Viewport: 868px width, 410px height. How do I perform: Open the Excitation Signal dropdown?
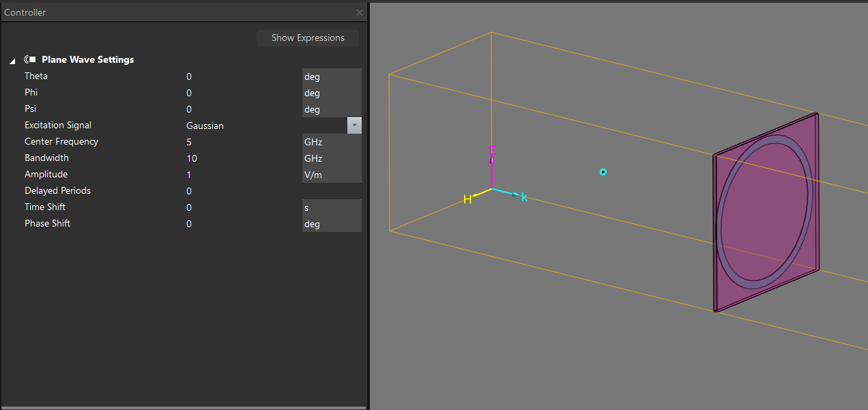coord(354,126)
